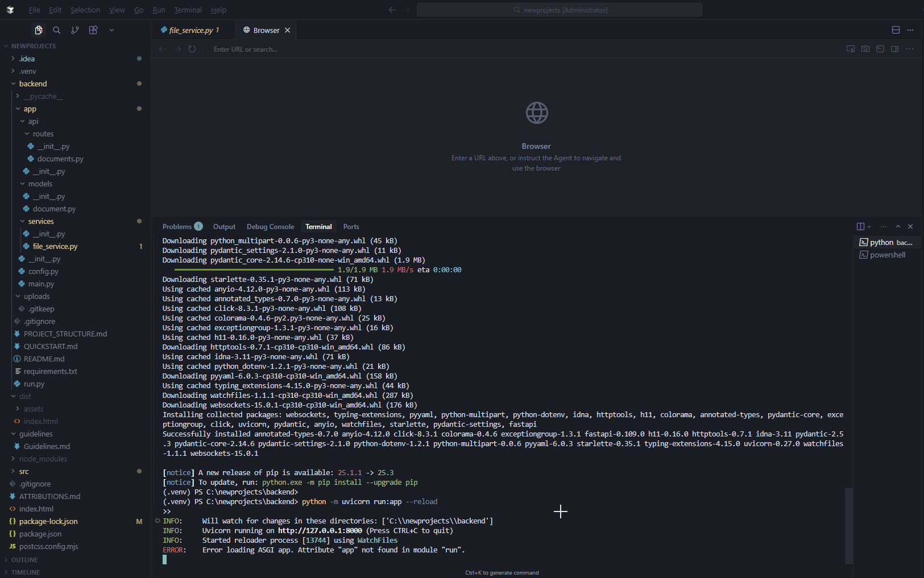This screenshot has width=924, height=578.
Task: Toggle the browser side panel icon
Action: [895, 49]
